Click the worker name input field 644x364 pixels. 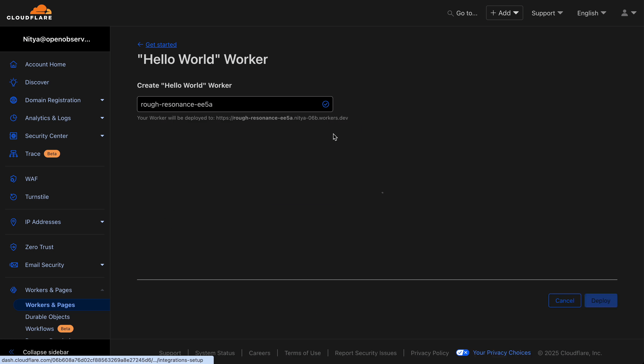tap(225, 104)
